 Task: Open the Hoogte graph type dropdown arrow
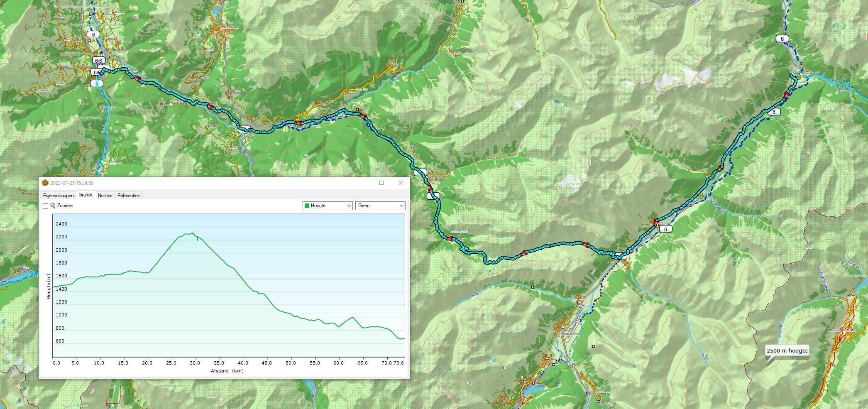(348, 206)
